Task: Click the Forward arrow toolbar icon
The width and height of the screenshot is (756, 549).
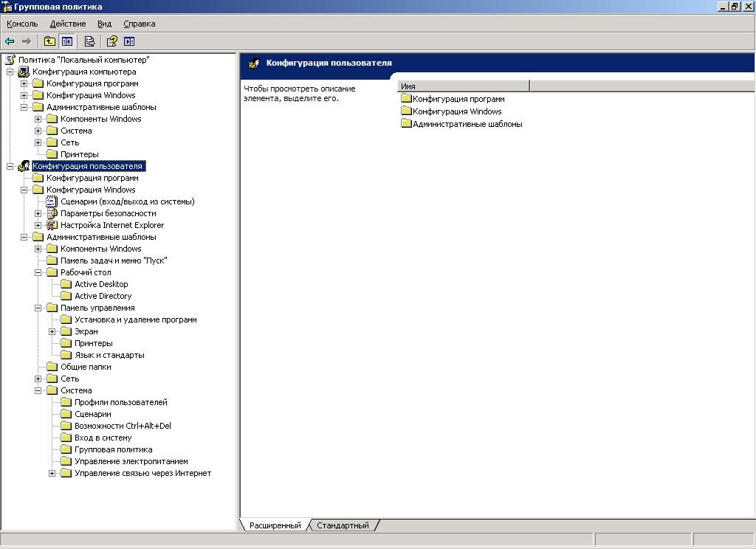Action: point(27,41)
